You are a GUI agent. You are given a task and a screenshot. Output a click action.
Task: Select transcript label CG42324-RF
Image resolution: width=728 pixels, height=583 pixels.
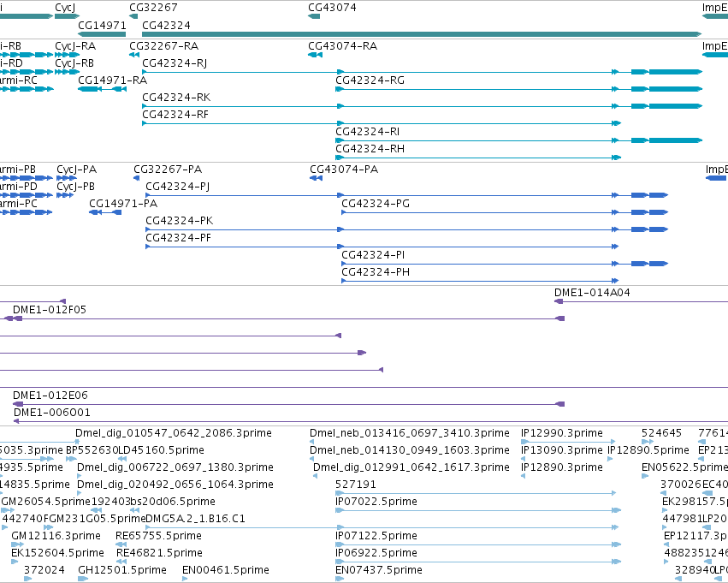[x=175, y=115]
